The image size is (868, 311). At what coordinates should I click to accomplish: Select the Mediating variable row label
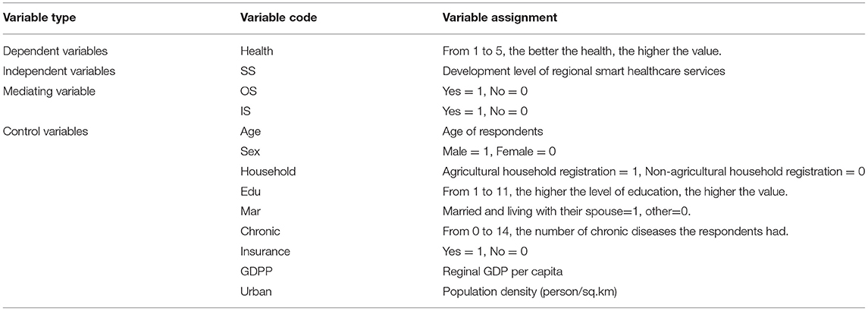tap(49, 92)
